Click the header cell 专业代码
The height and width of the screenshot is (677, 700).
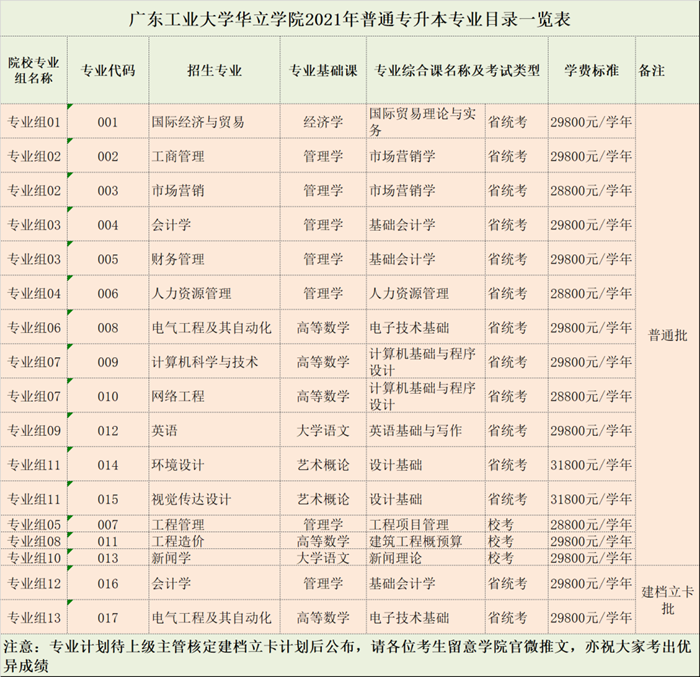coord(108,70)
